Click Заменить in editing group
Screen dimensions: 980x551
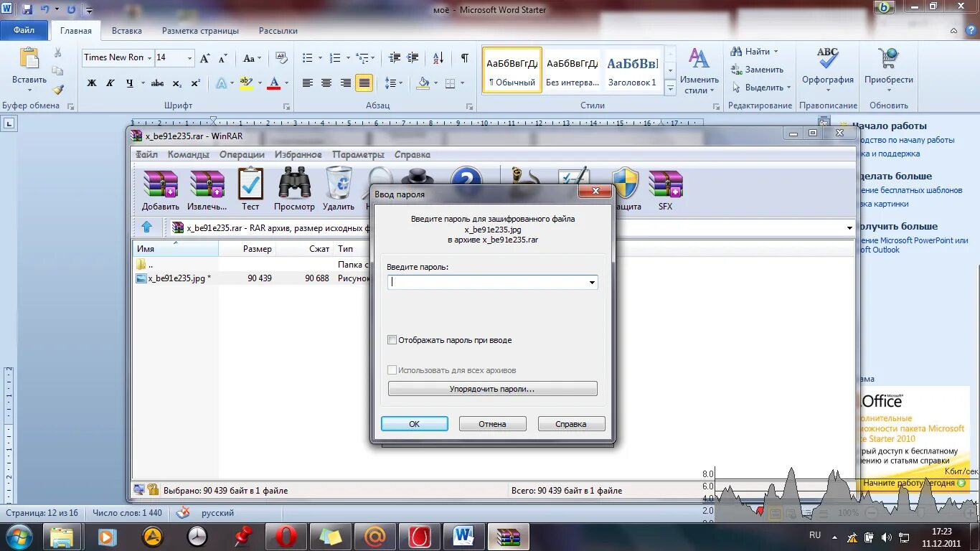(x=758, y=70)
